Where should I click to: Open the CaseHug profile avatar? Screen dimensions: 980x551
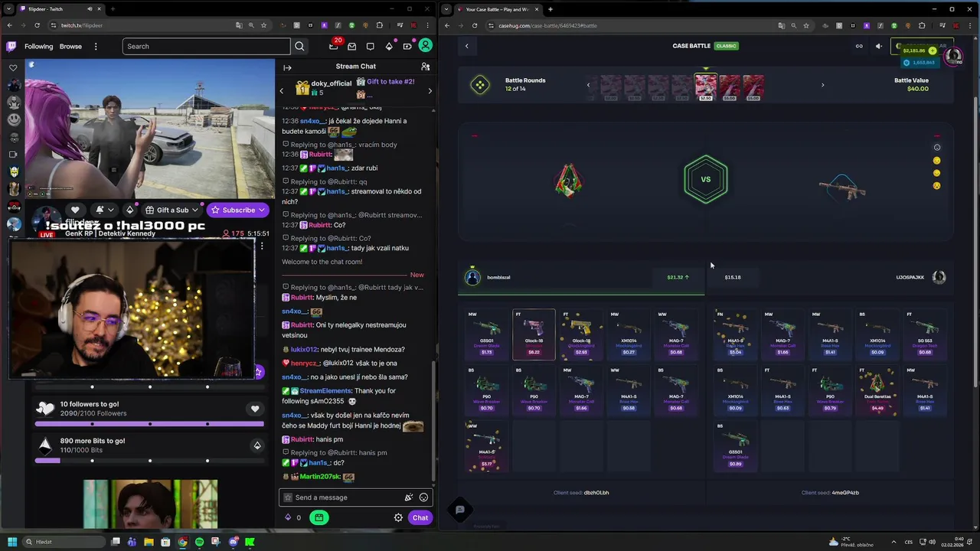(x=953, y=56)
